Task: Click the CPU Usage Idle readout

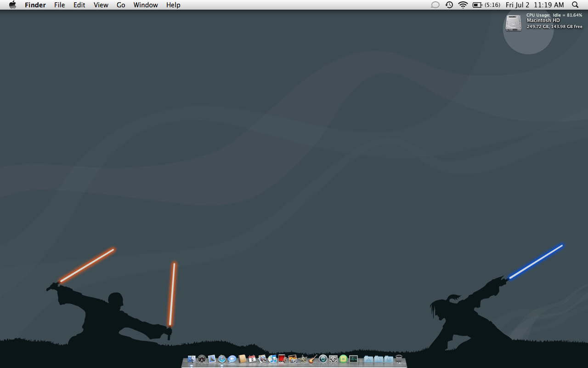Action: pyautogui.click(x=554, y=15)
